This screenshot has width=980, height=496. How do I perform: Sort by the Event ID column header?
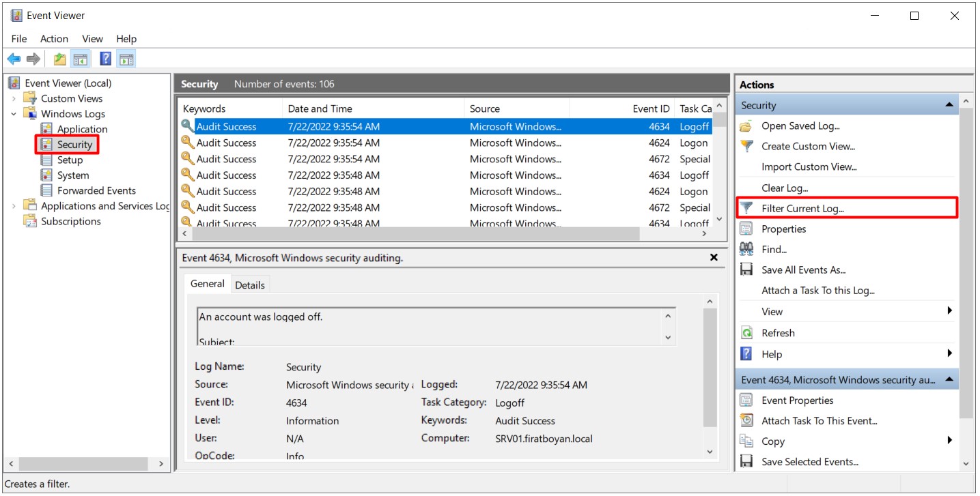[622, 108]
